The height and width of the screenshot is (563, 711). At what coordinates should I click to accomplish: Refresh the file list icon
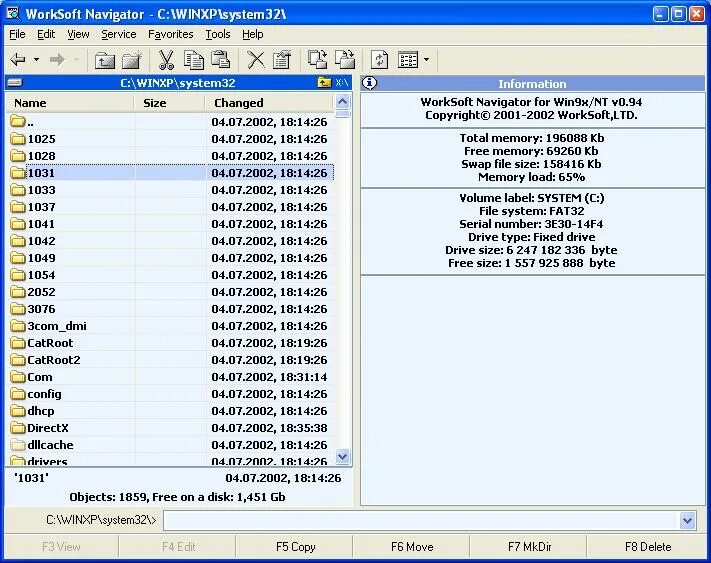(380, 60)
